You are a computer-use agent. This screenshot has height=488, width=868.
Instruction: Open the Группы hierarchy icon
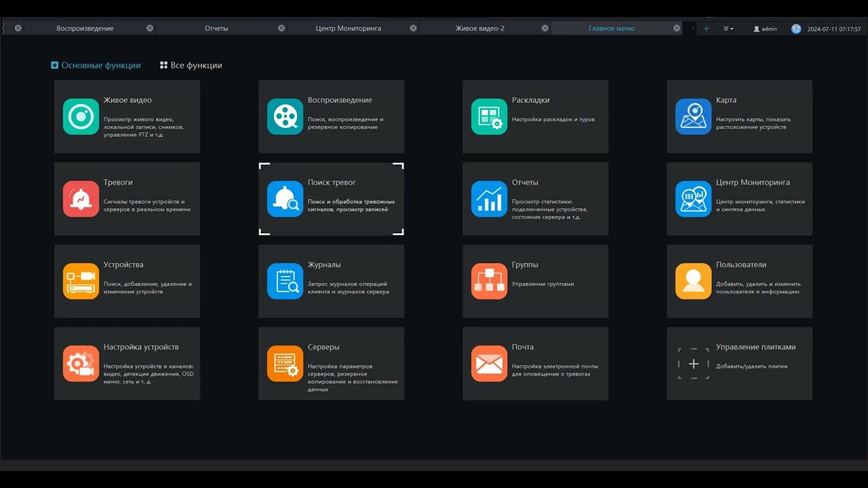tap(489, 281)
